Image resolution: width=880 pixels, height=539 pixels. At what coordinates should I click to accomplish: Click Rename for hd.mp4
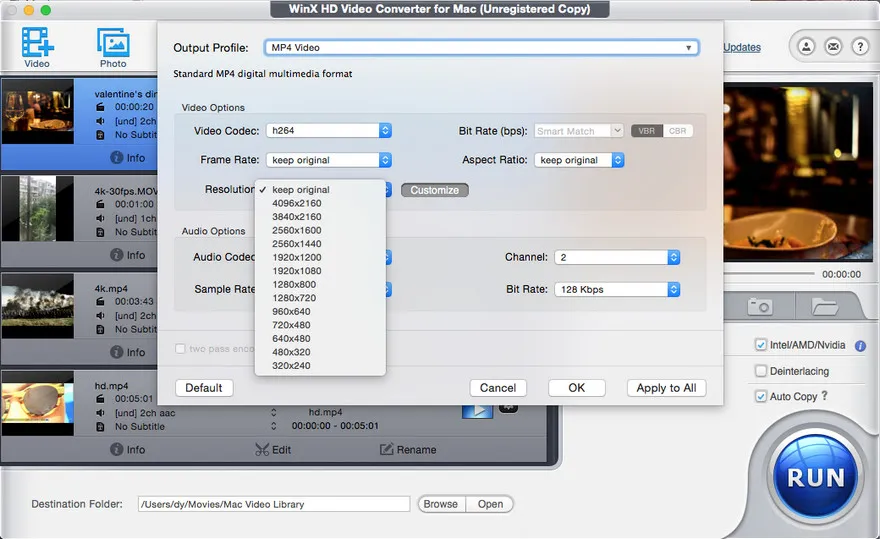click(x=408, y=449)
